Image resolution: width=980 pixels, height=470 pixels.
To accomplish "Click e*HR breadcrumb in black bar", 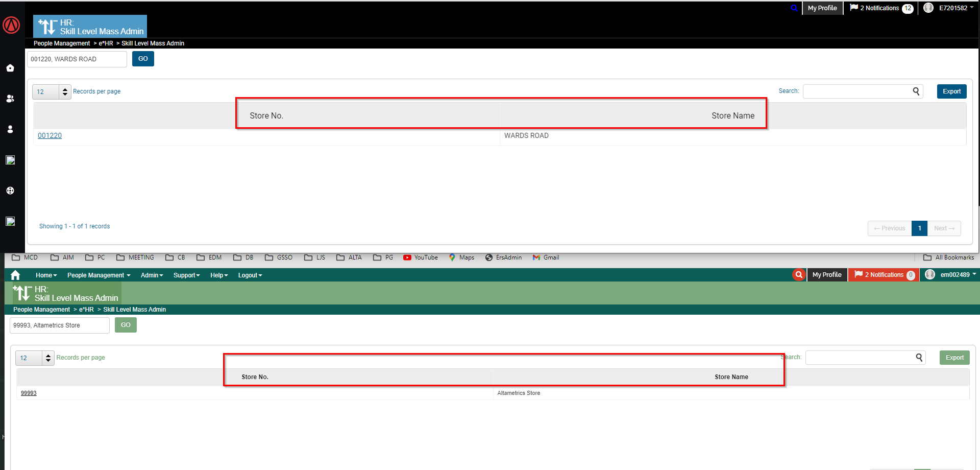I will 106,43.
